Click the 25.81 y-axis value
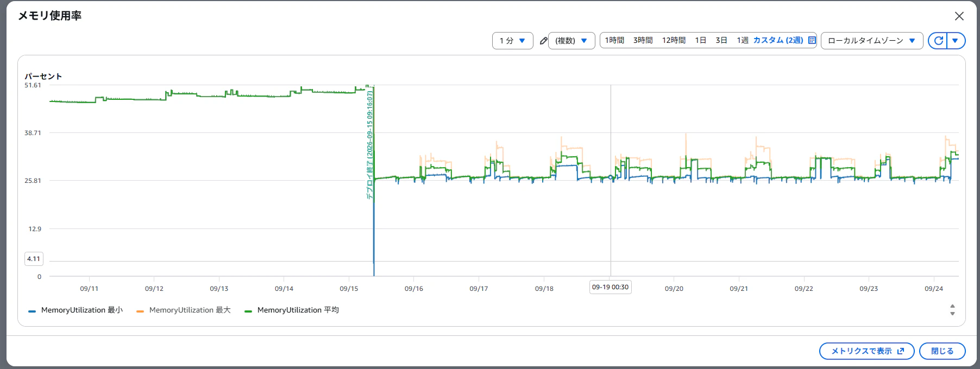Viewport: 980px width, 369px height. [x=33, y=181]
